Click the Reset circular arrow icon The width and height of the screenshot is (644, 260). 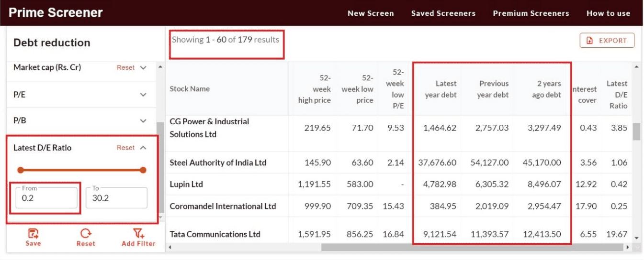pyautogui.click(x=86, y=233)
